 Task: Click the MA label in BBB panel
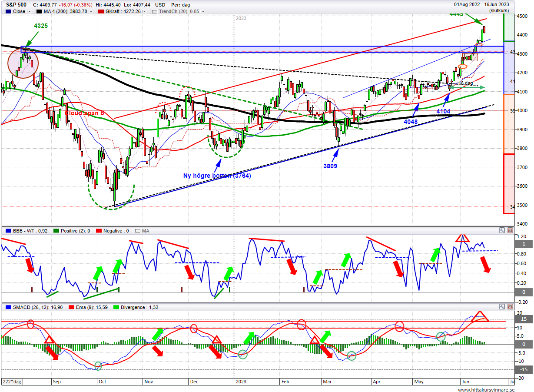click(x=146, y=231)
